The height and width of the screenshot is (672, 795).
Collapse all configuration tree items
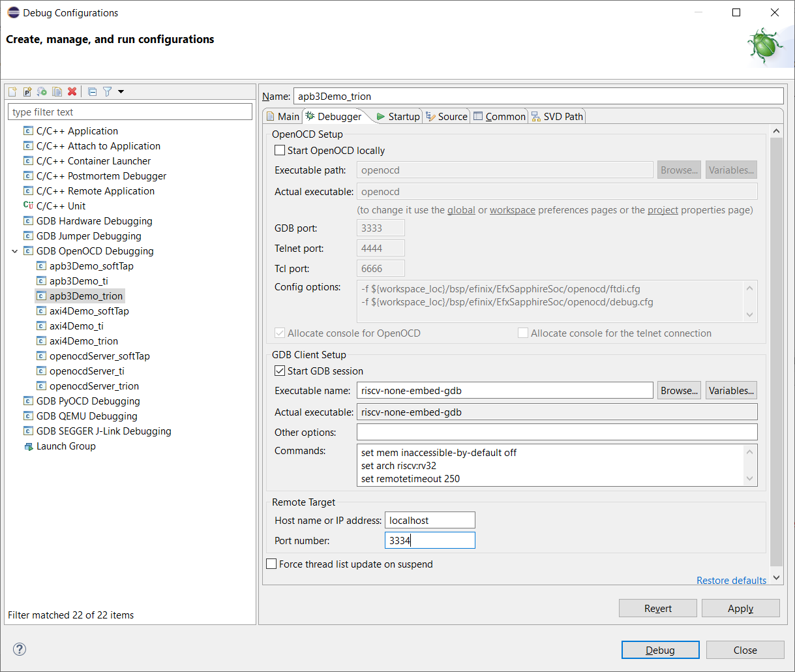(92, 92)
